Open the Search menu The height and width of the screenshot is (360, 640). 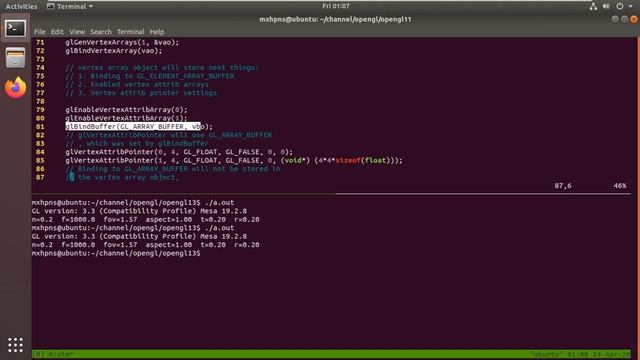[101, 32]
